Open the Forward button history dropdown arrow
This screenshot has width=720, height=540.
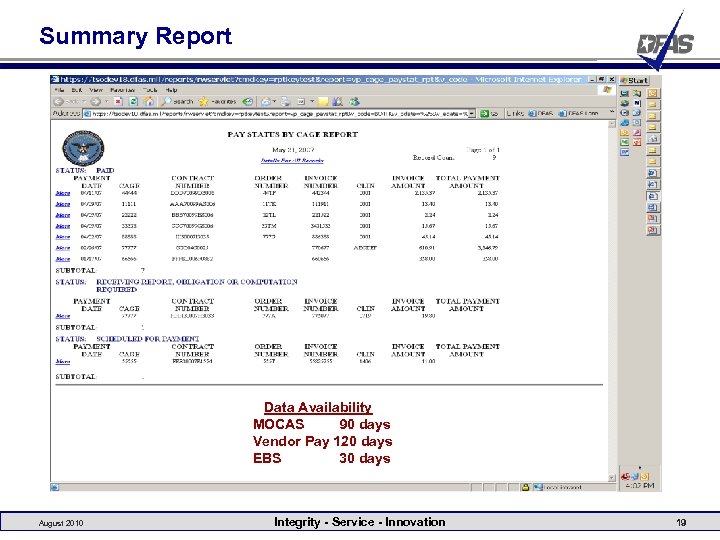(x=106, y=101)
